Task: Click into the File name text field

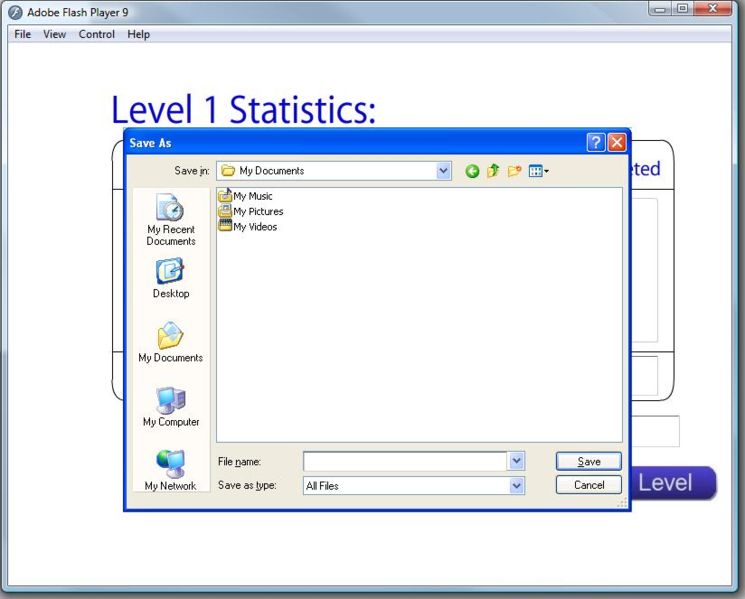Action: (x=405, y=461)
